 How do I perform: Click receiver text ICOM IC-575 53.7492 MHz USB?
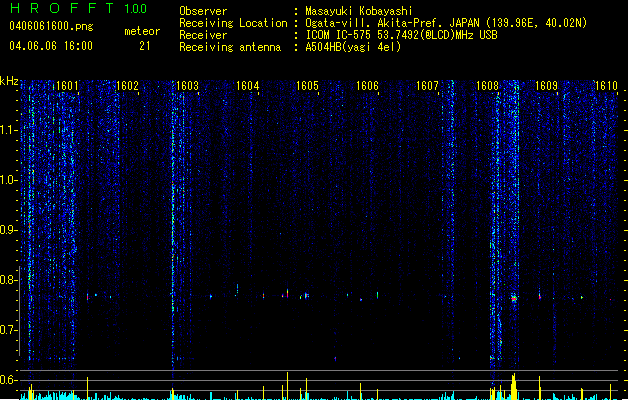coord(401,35)
